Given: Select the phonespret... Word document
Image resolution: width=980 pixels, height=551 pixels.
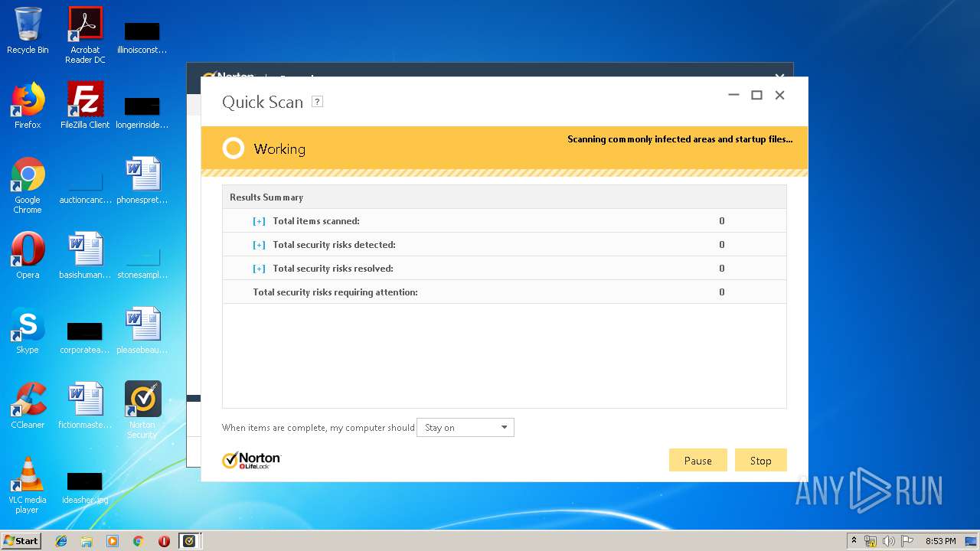Looking at the screenshot, I should click(x=142, y=181).
